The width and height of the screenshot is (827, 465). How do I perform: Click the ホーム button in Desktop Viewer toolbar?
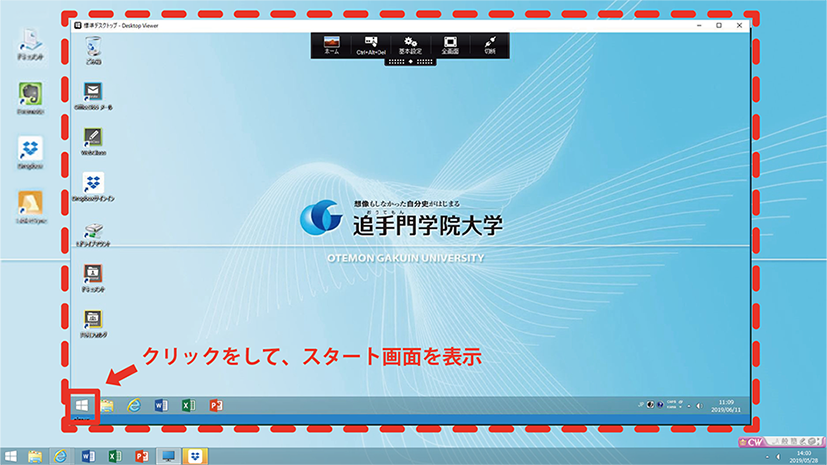(x=332, y=45)
